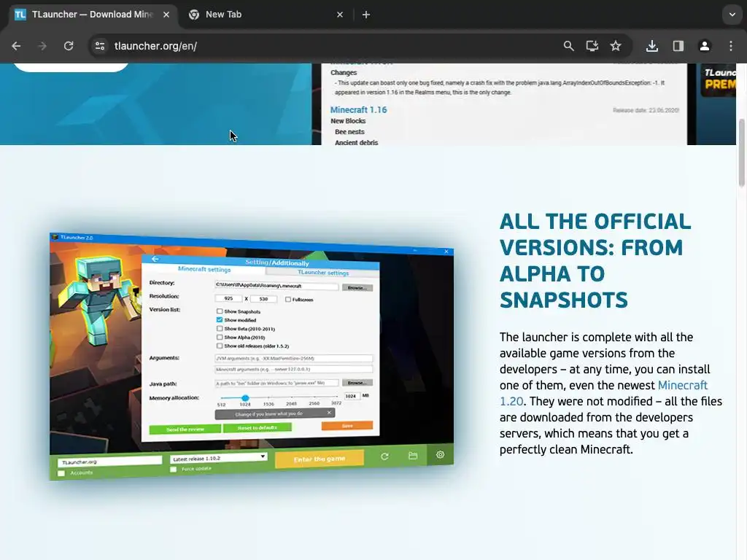Click the launcher window close X
This screenshot has width=747, height=560.
[446, 252]
